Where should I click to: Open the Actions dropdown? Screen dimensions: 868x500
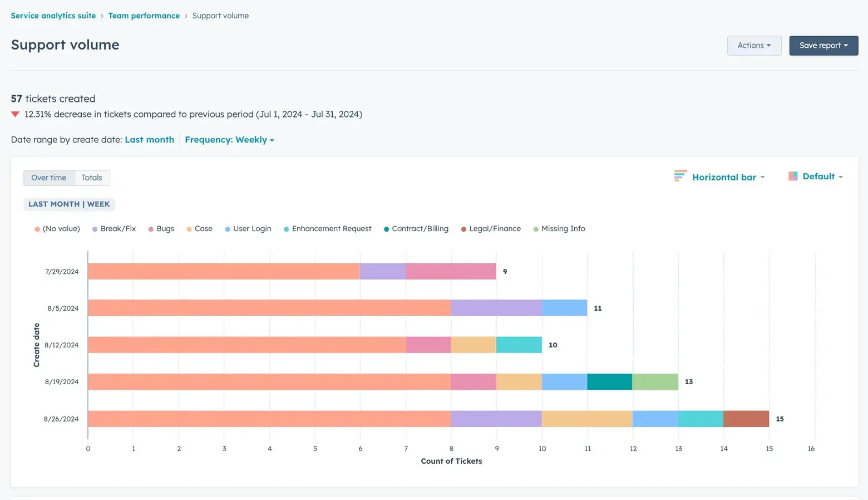pos(754,45)
